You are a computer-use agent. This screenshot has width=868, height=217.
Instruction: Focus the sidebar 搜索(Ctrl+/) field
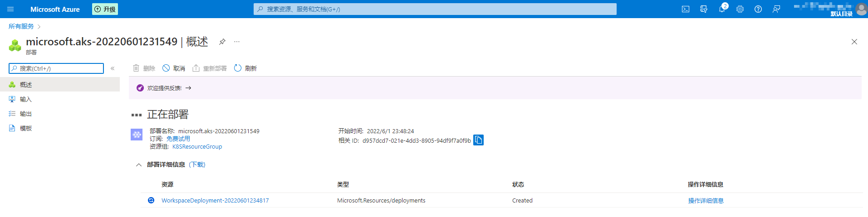click(56, 68)
